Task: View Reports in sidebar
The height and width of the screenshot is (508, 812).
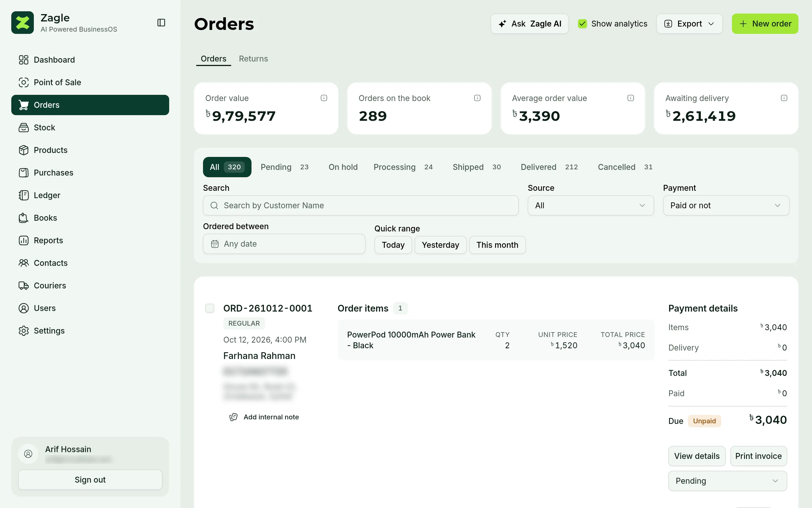Action: 90,240
